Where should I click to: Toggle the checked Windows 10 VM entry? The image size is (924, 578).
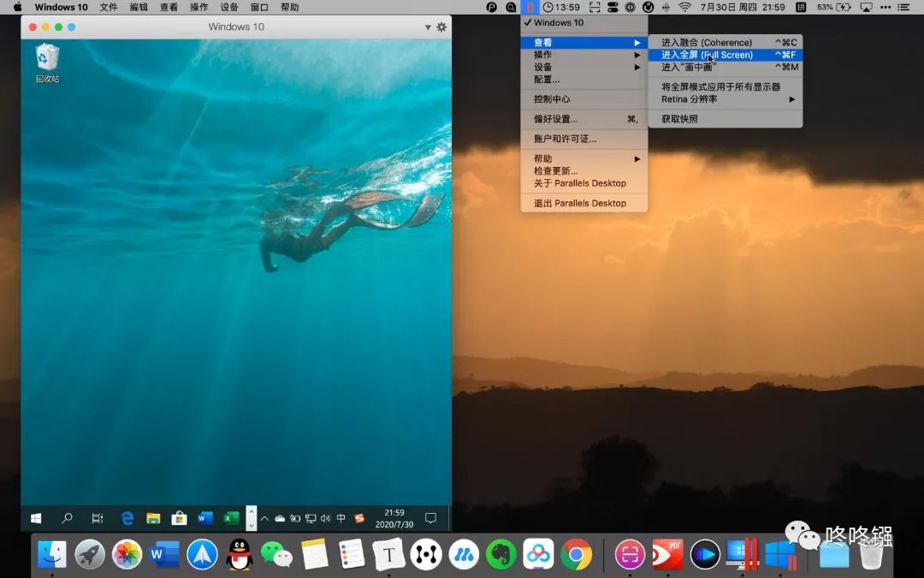(584, 22)
